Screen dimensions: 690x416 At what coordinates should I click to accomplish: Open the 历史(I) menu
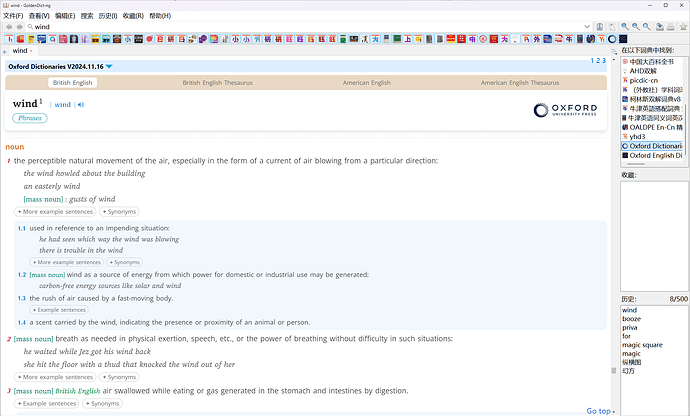(108, 16)
